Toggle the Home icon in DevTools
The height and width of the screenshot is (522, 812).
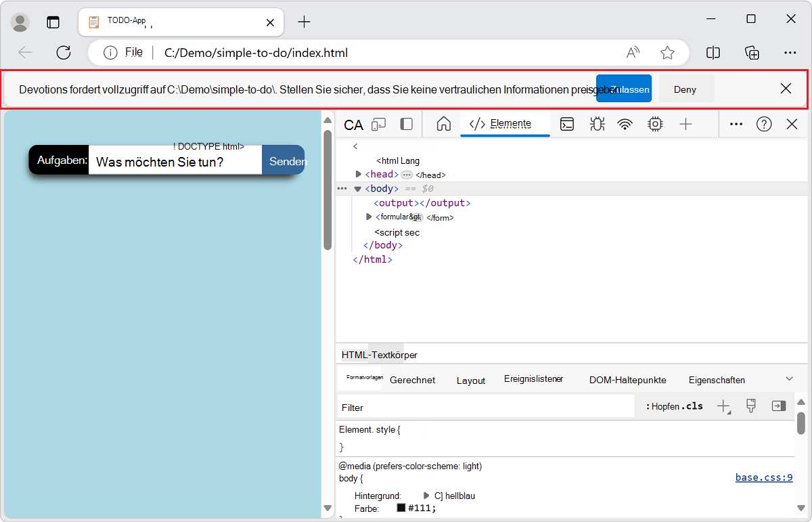[x=443, y=124]
